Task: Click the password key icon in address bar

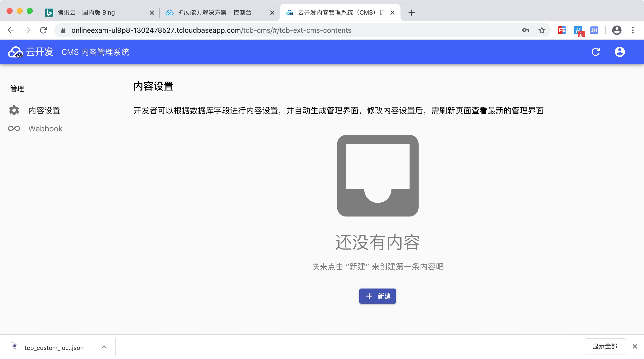Action: tap(526, 30)
